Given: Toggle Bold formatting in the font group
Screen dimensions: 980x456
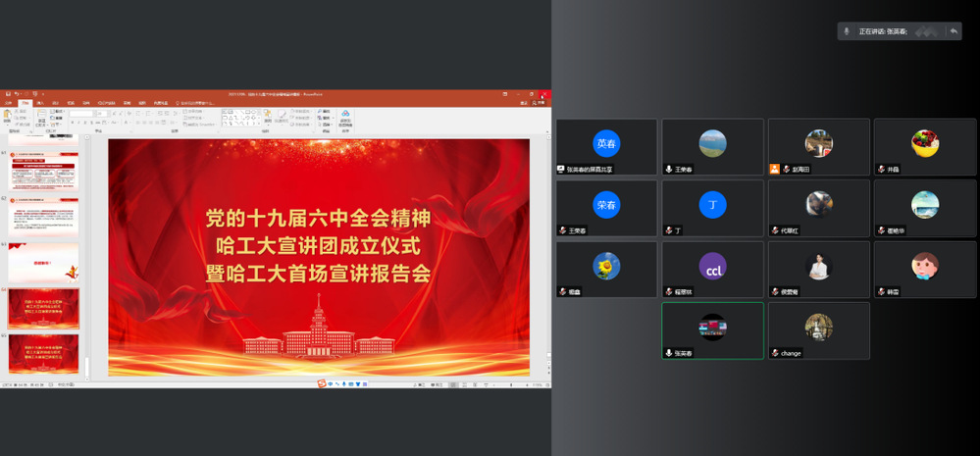Looking at the screenshot, I should point(73,123).
